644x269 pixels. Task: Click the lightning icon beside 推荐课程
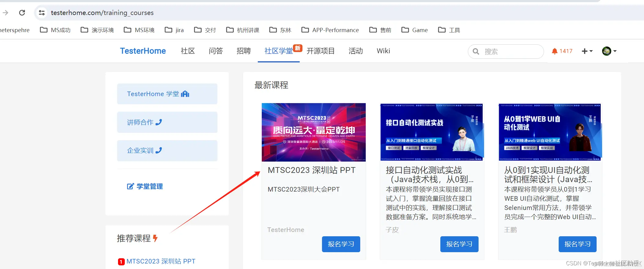(155, 238)
